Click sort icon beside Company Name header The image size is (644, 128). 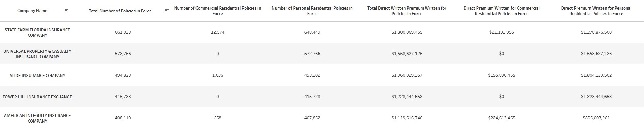click(66, 11)
